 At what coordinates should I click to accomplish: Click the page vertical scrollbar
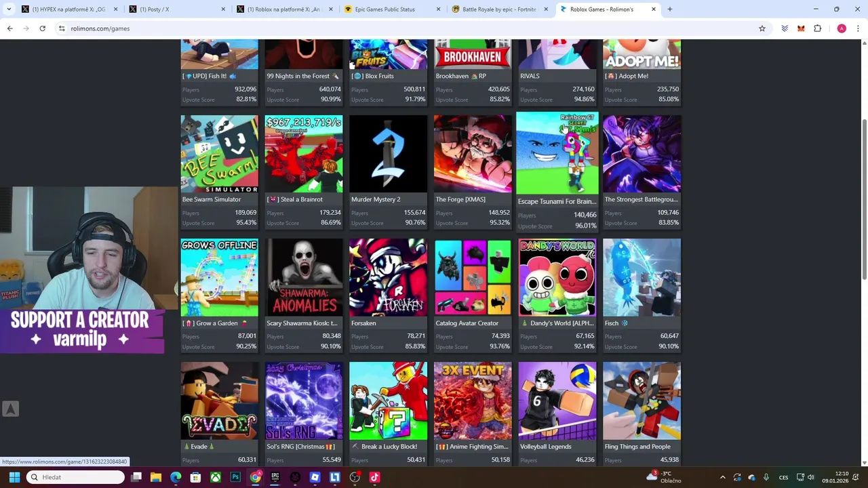click(864, 199)
